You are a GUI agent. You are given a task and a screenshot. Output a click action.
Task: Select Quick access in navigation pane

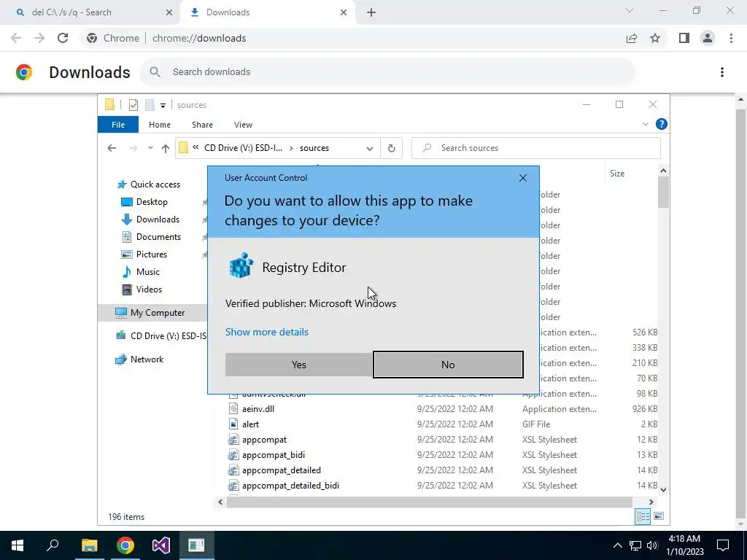point(155,184)
